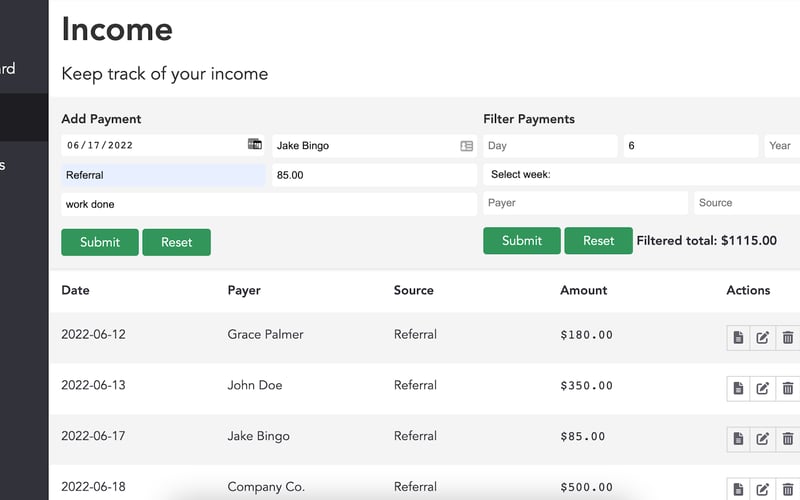The height and width of the screenshot is (500, 800).
Task: Click Jake Bingo in the payments table
Action: click(259, 436)
